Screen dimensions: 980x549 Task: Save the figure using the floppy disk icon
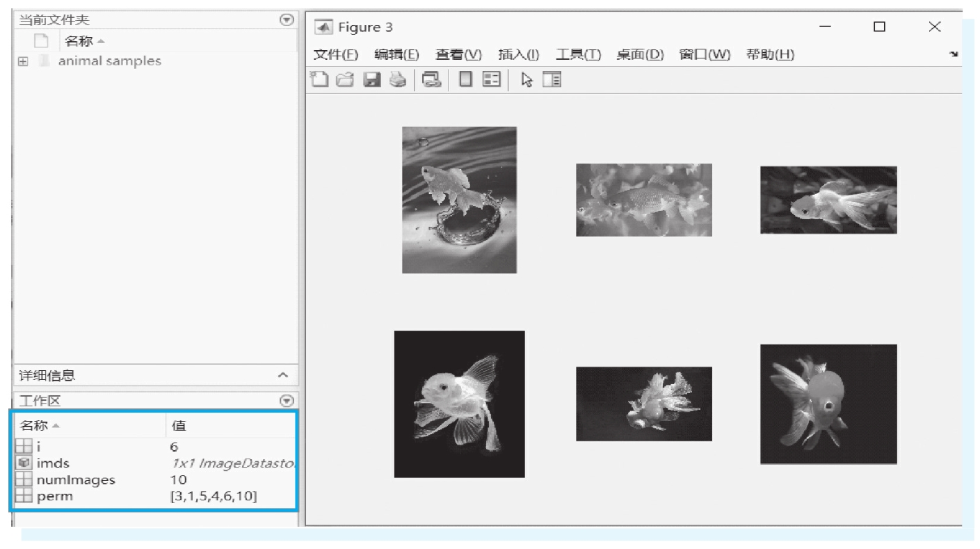coord(372,80)
